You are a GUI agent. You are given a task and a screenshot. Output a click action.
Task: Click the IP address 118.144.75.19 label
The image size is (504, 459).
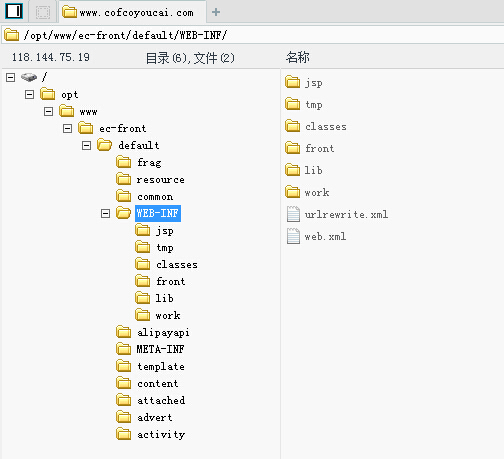click(51, 57)
